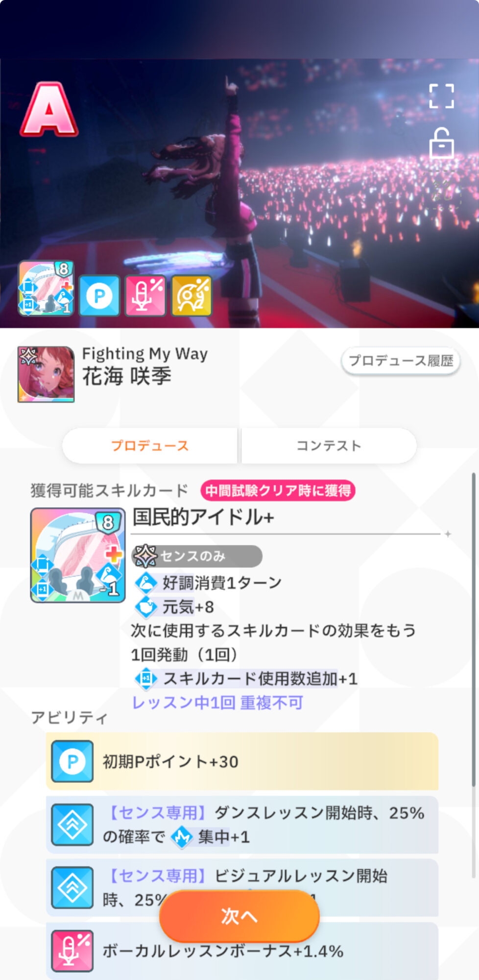The width and height of the screenshot is (479, 980).
Task: Switch to コンテスト tab
Action: pos(329,445)
